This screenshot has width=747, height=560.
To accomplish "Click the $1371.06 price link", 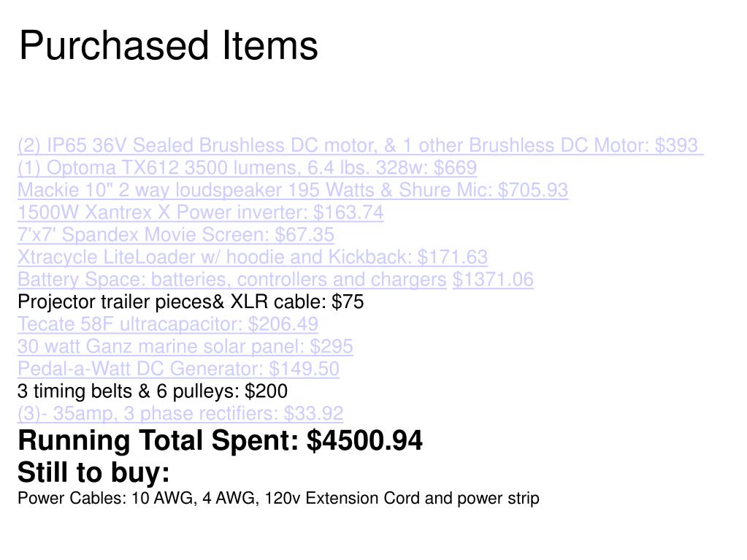I will pos(493,280).
